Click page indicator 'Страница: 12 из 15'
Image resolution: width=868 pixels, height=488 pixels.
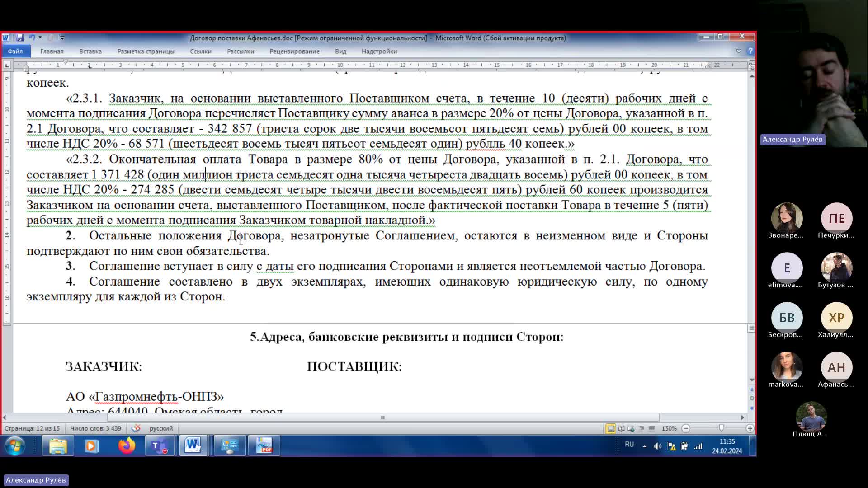[x=32, y=428]
